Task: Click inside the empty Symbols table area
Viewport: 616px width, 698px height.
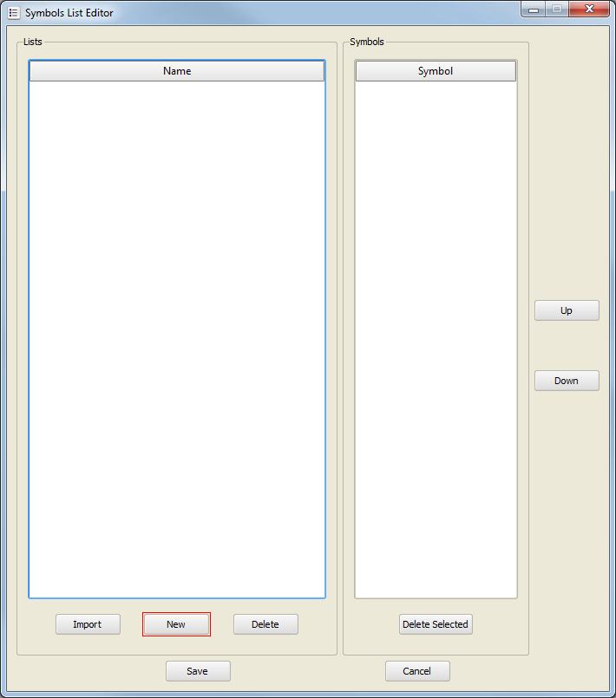Action: tap(436, 338)
